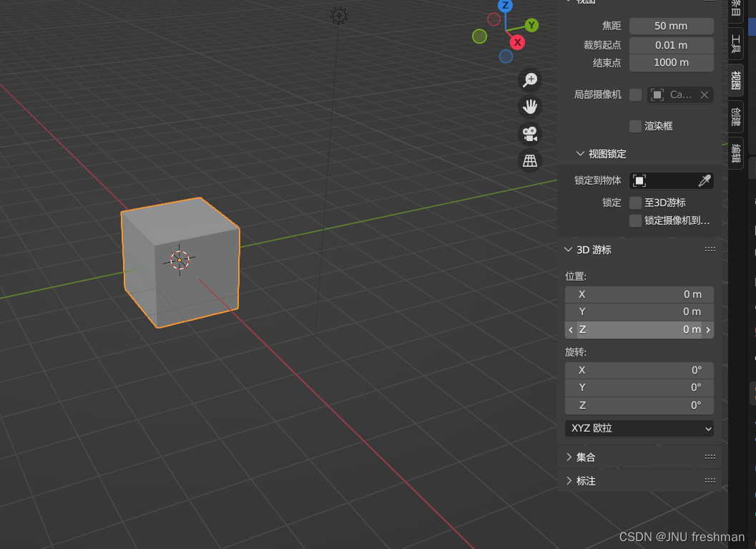Decrease cursor Z position with left arrow
Screen dimensions: 756x549
point(571,330)
